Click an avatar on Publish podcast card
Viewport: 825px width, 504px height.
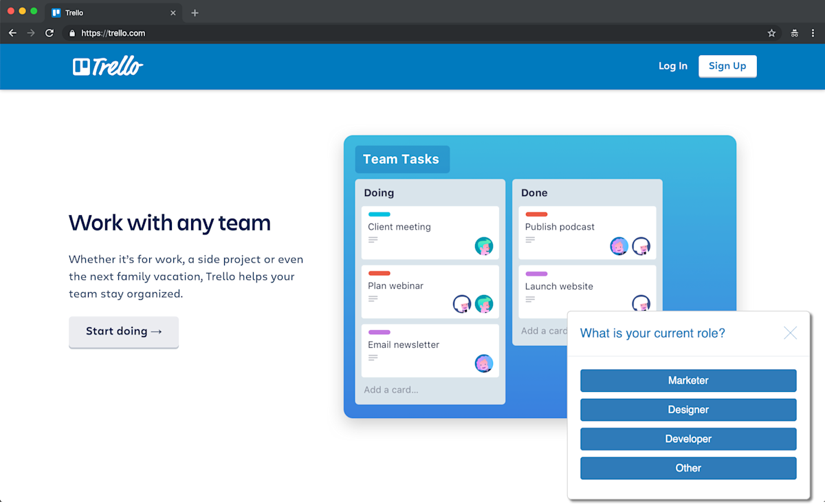[x=619, y=245]
